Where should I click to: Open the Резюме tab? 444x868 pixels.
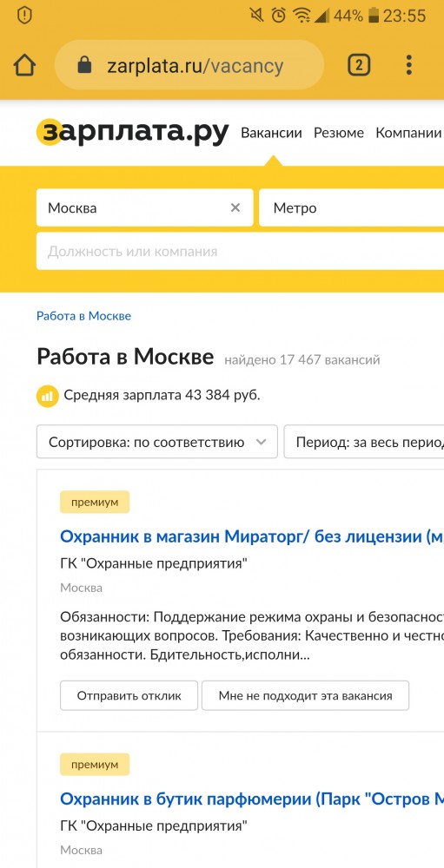pyautogui.click(x=339, y=133)
